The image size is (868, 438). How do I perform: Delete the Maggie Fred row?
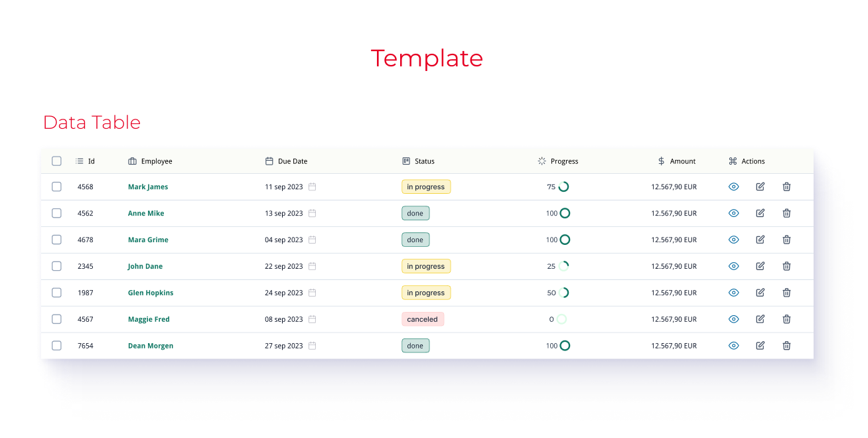point(786,319)
